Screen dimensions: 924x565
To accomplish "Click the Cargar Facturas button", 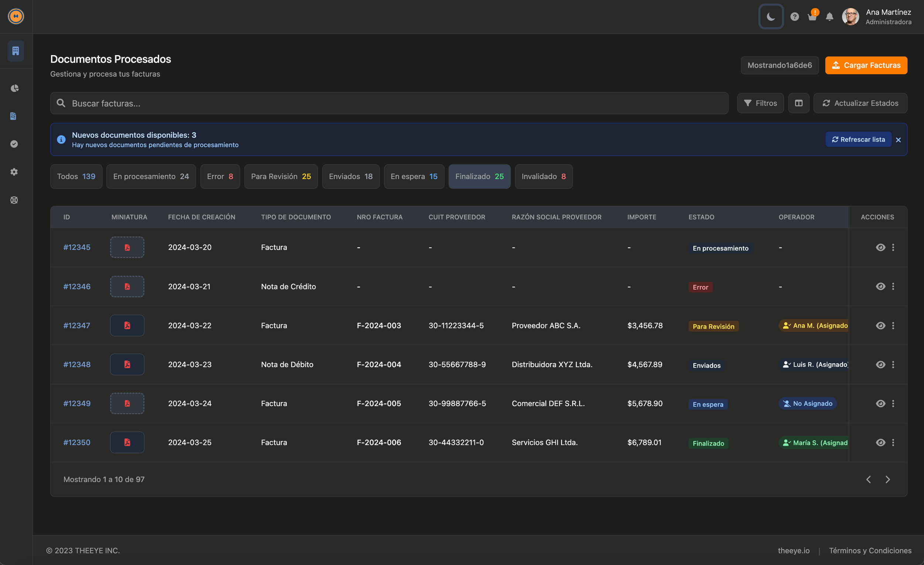I will 866,65.
